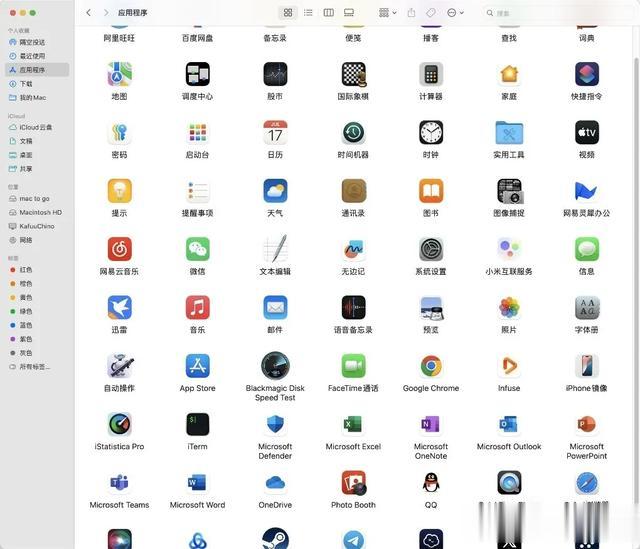Open the Steam application icon
Viewport: 640px width, 549px height.
pos(275,538)
